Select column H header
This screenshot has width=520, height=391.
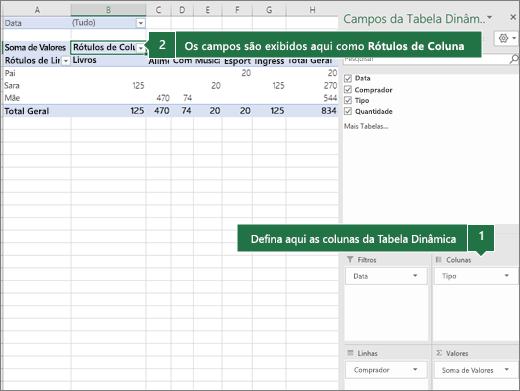tap(312, 10)
